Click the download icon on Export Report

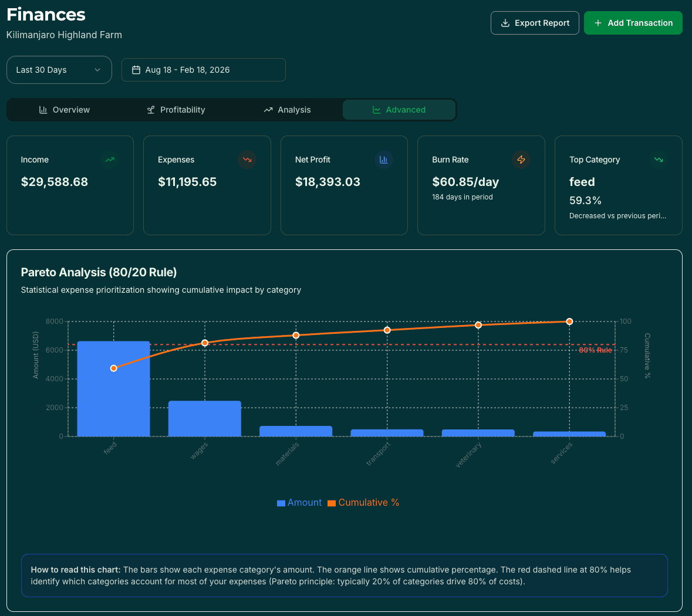click(x=505, y=23)
